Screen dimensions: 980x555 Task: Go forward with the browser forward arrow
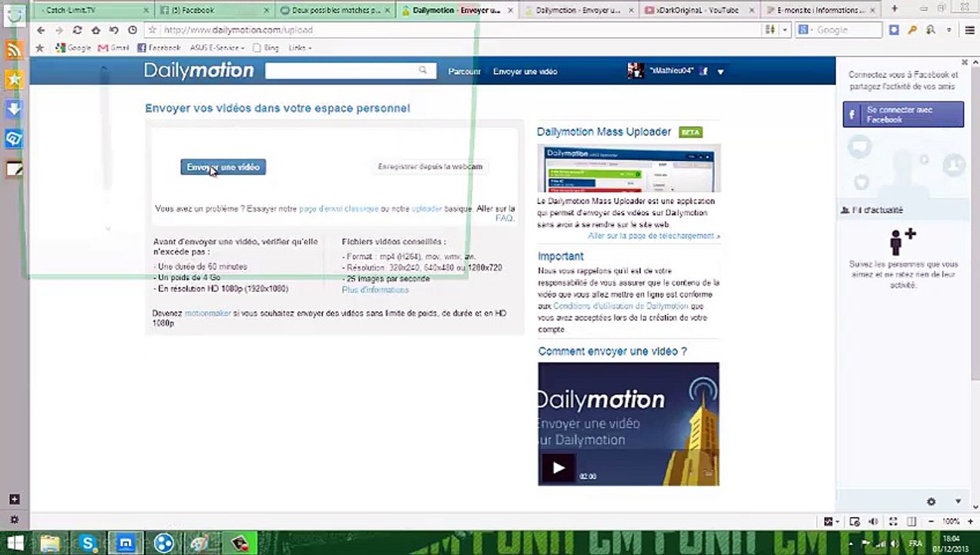(59, 30)
